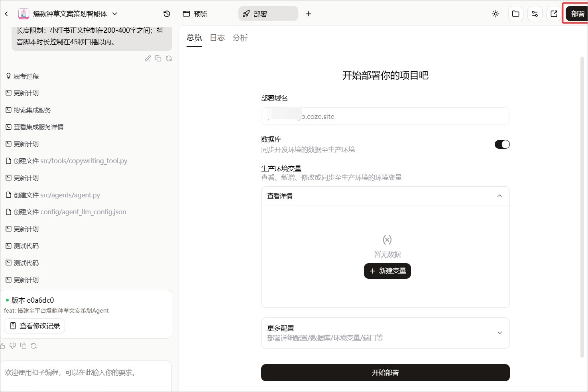The height and width of the screenshot is (392, 588).
Task: Click the 查看修改记录 button
Action: [x=34, y=326]
